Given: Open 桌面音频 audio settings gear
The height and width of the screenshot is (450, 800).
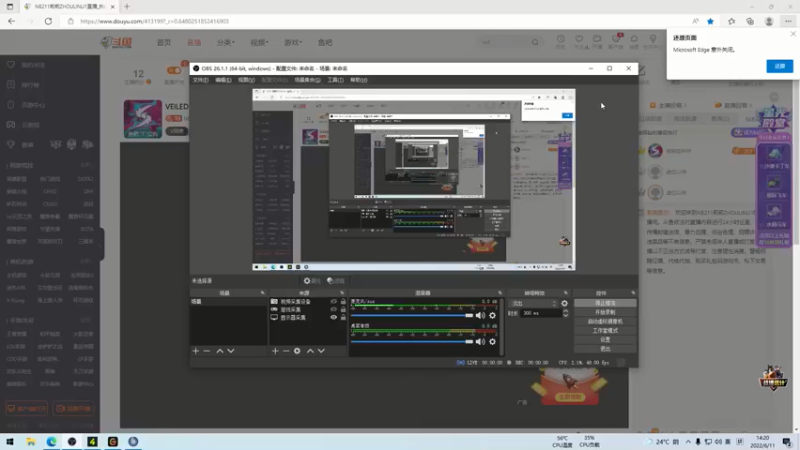Looking at the screenshot, I should (x=492, y=342).
